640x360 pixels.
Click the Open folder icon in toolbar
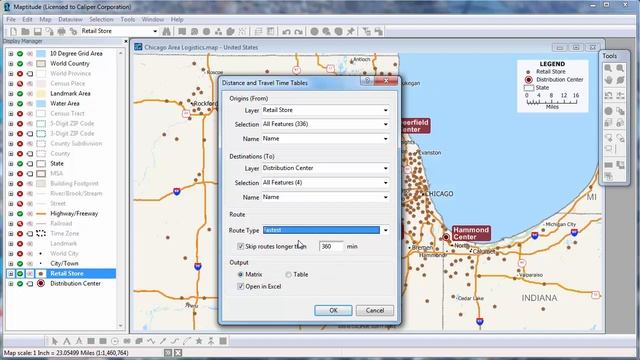[x=25, y=31]
